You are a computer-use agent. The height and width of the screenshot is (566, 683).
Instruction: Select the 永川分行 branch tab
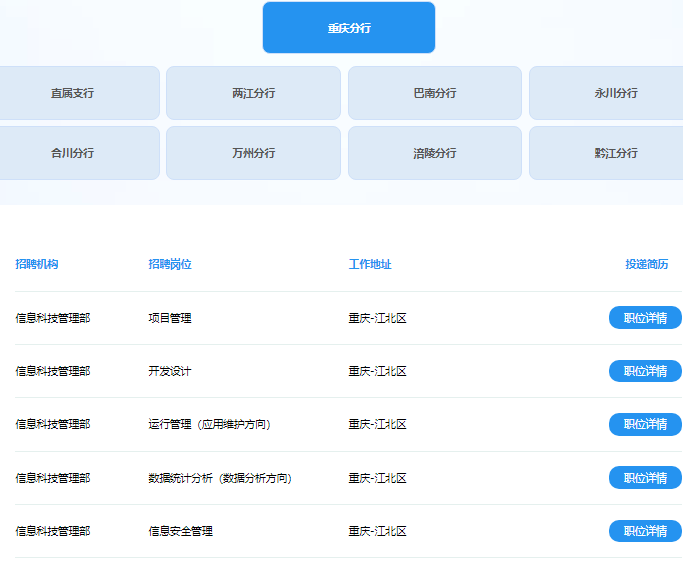point(608,93)
